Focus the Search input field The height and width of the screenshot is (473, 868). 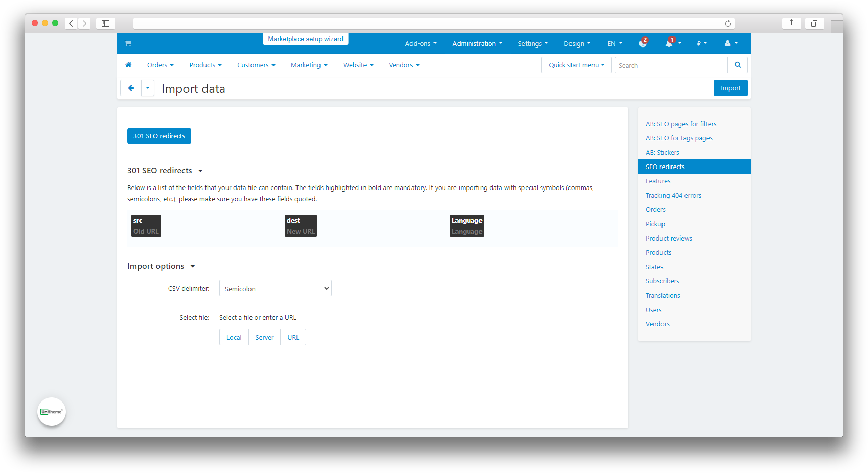671,65
